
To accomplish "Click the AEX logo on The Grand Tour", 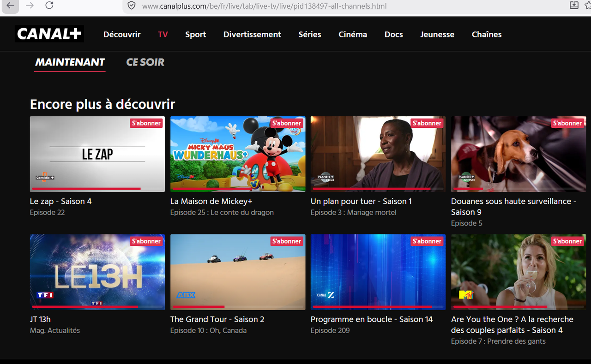I will [186, 295].
